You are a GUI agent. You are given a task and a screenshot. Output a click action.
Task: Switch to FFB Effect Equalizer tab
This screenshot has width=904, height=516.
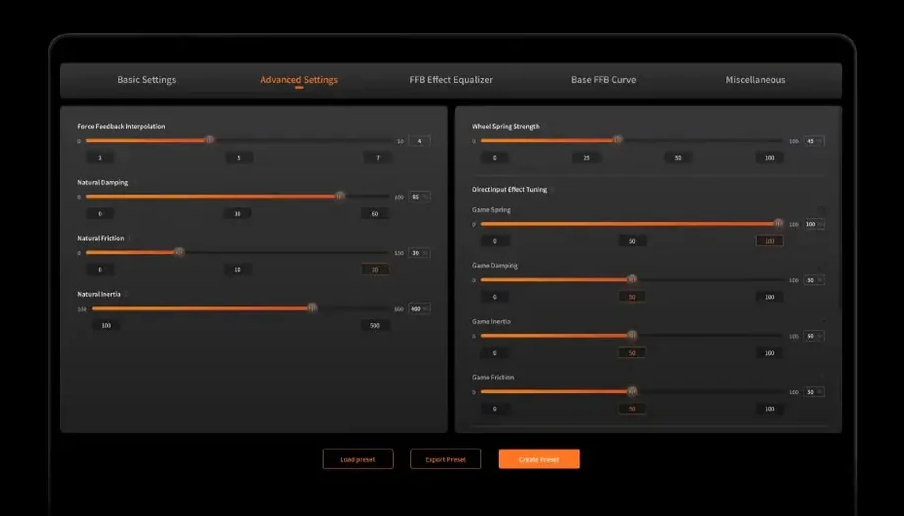tap(451, 80)
